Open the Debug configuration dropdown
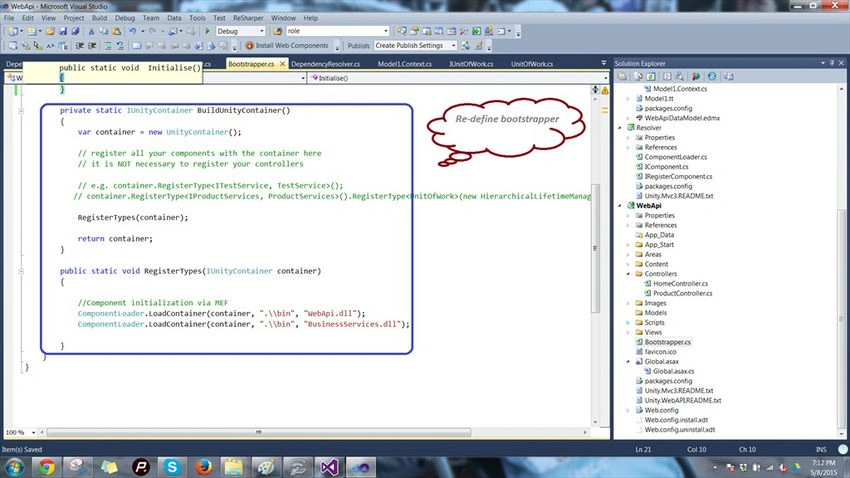Screen dimensions: 850x478 click(x=241, y=31)
